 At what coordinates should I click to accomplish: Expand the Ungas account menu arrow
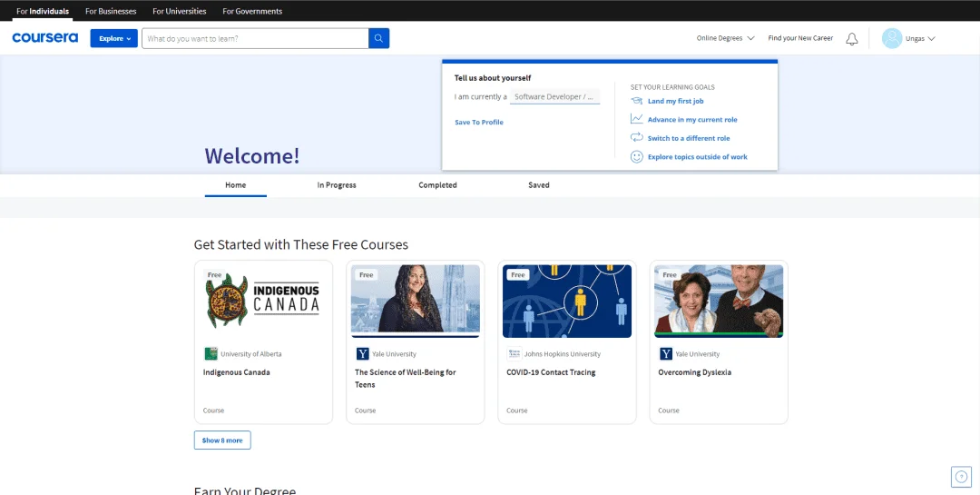[931, 39]
